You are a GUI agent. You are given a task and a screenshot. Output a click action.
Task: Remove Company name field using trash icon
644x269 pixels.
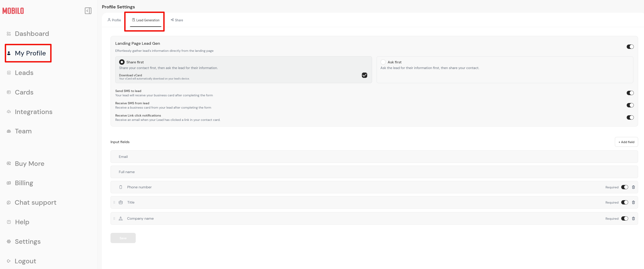pyautogui.click(x=633, y=219)
